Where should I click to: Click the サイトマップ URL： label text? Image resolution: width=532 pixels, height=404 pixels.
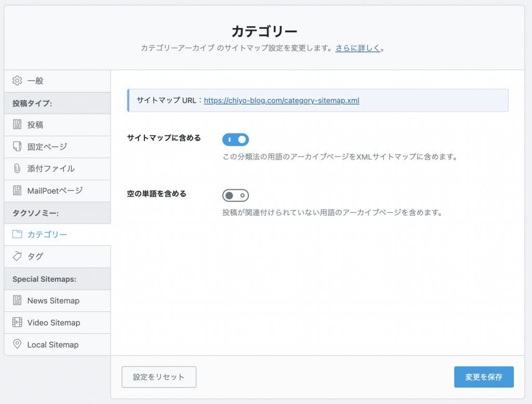tap(170, 100)
